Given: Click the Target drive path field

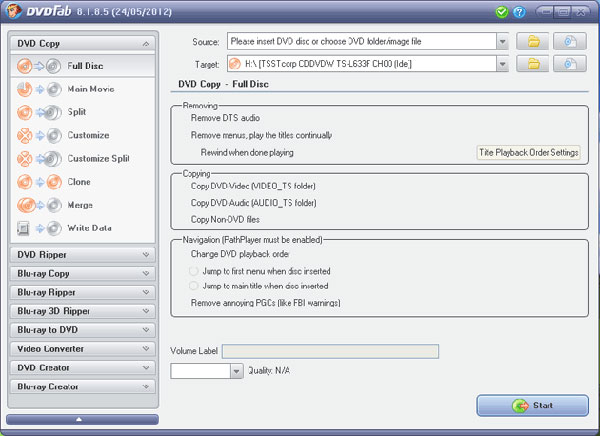Looking at the screenshot, I should [x=362, y=64].
